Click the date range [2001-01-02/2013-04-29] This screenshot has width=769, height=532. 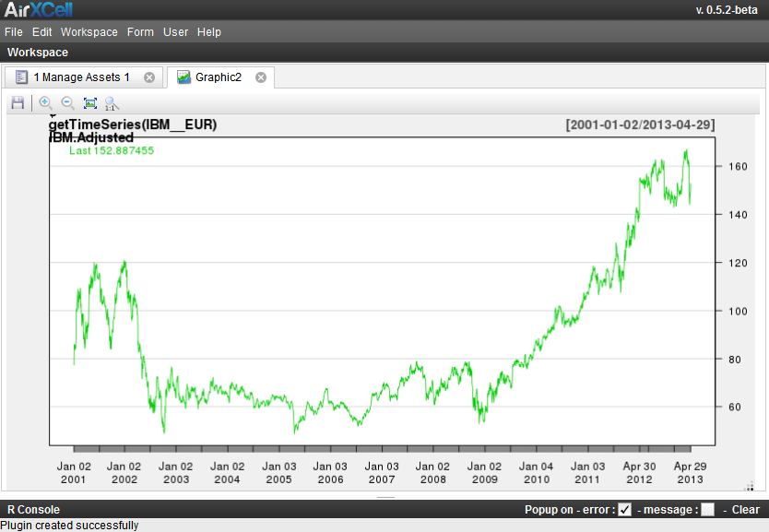coord(640,124)
